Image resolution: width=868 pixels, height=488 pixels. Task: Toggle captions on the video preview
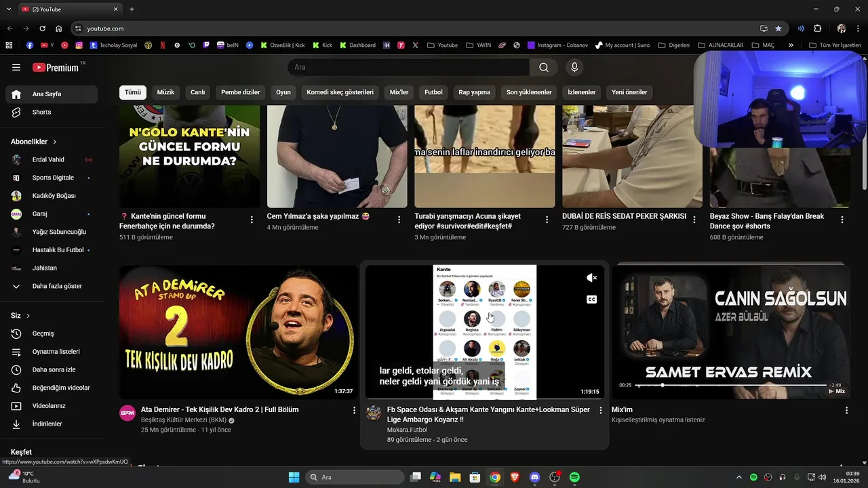tap(591, 299)
